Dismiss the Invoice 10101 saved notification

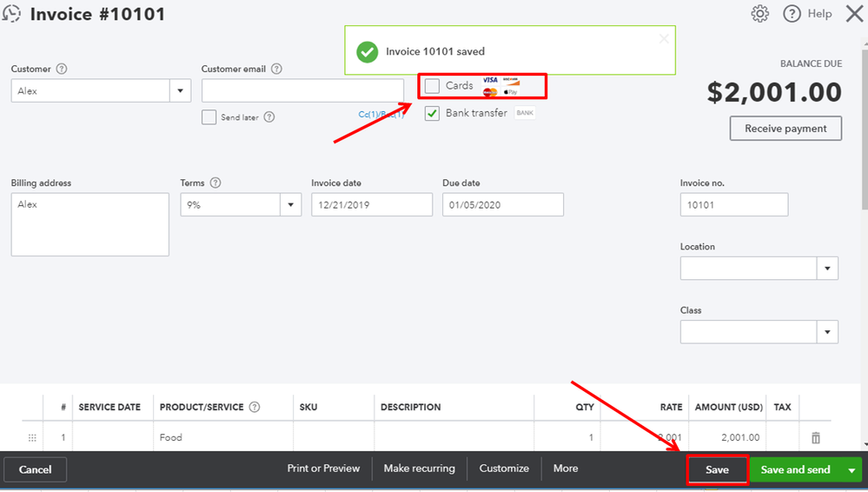(664, 39)
